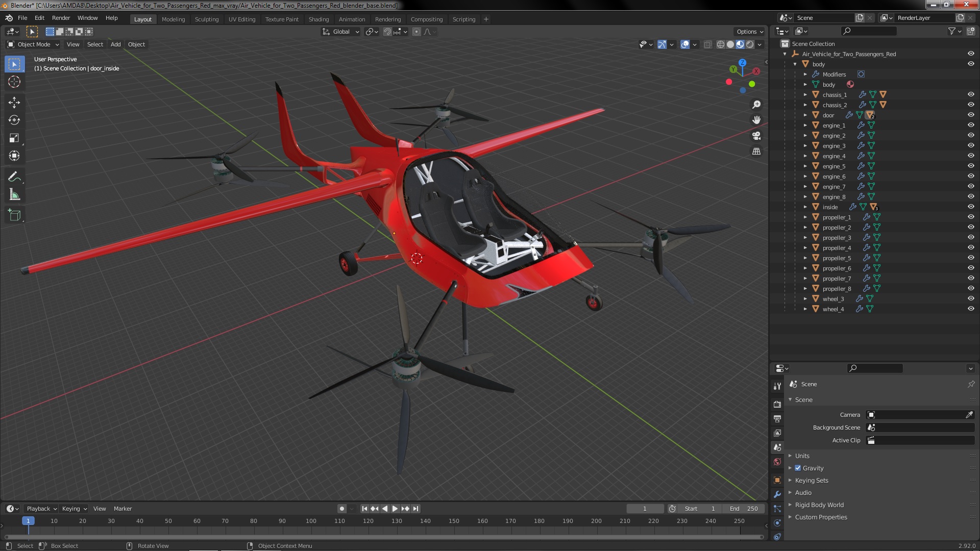Open the Object Mode dropdown
The width and height of the screenshot is (980, 551).
coord(33,44)
